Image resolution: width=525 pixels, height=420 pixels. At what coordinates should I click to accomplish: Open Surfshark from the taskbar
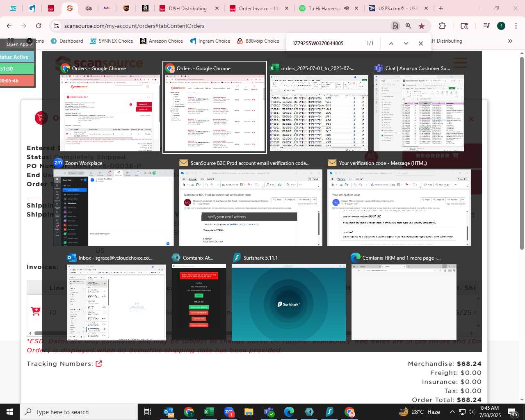(329, 412)
